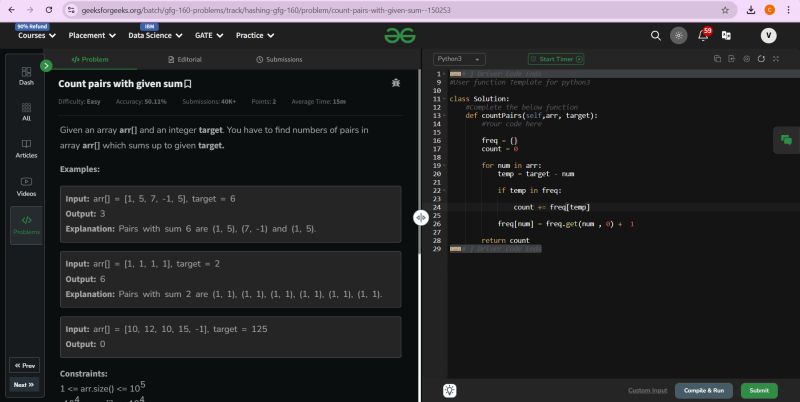Open editor settings gear
The width and height of the screenshot is (800, 402).
point(746,59)
